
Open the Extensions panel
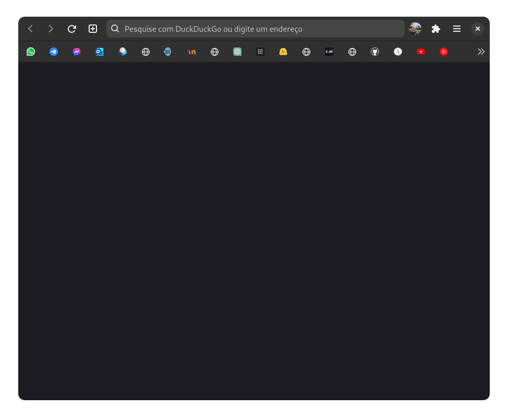coord(436,29)
